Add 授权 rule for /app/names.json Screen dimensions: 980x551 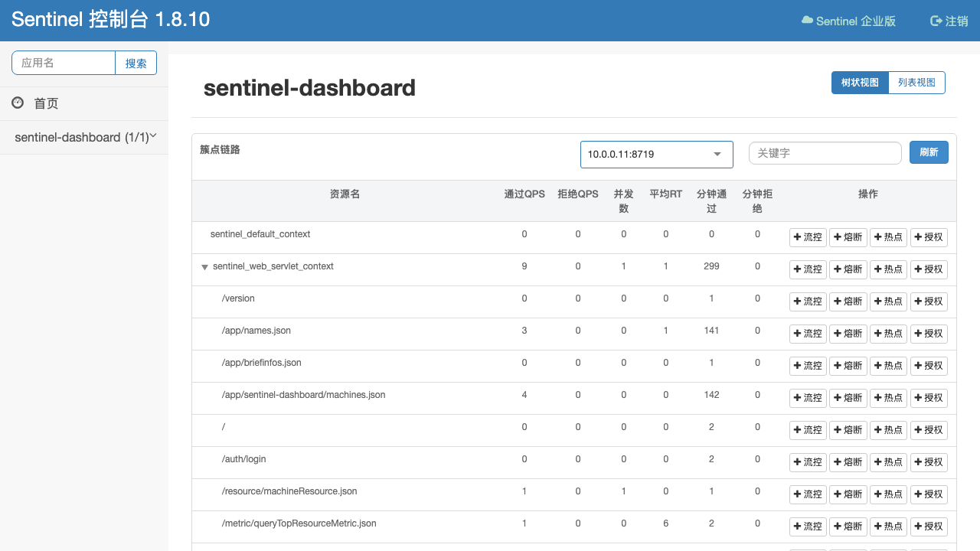point(929,334)
